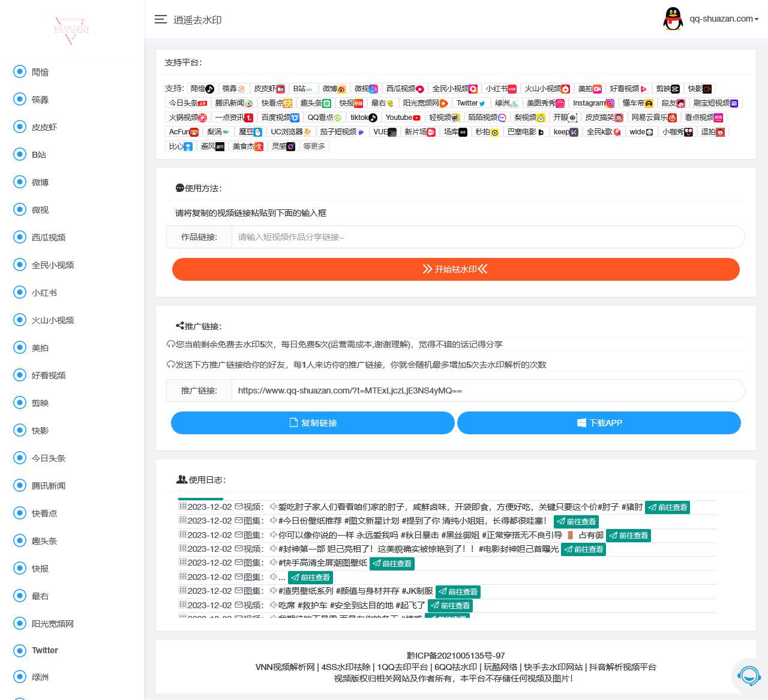
Task: Click the circle icon beside 绿洲 in sidebar
Action: point(20,677)
